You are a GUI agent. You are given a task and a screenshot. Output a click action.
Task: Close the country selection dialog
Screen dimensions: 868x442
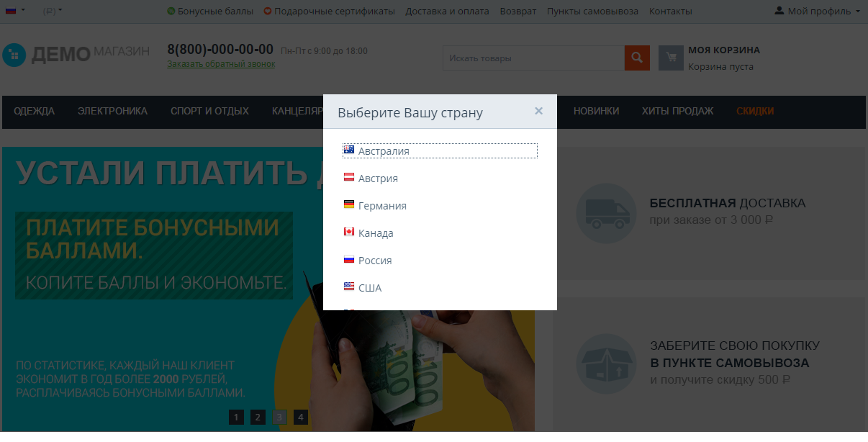click(x=538, y=111)
